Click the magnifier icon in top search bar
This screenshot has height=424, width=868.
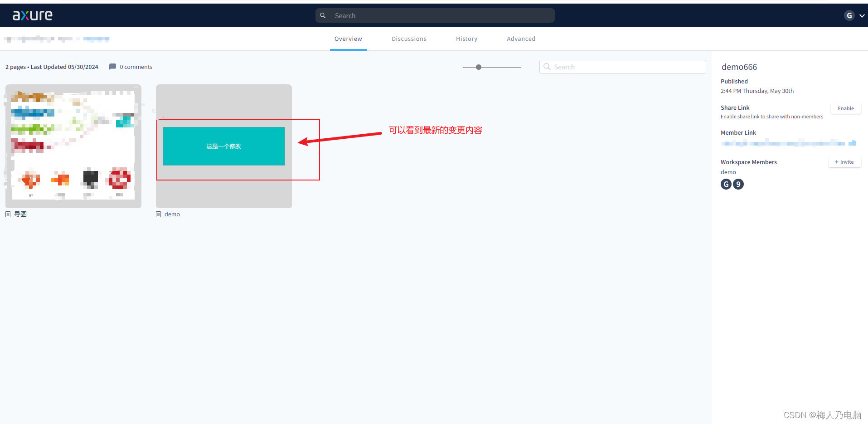(x=323, y=15)
